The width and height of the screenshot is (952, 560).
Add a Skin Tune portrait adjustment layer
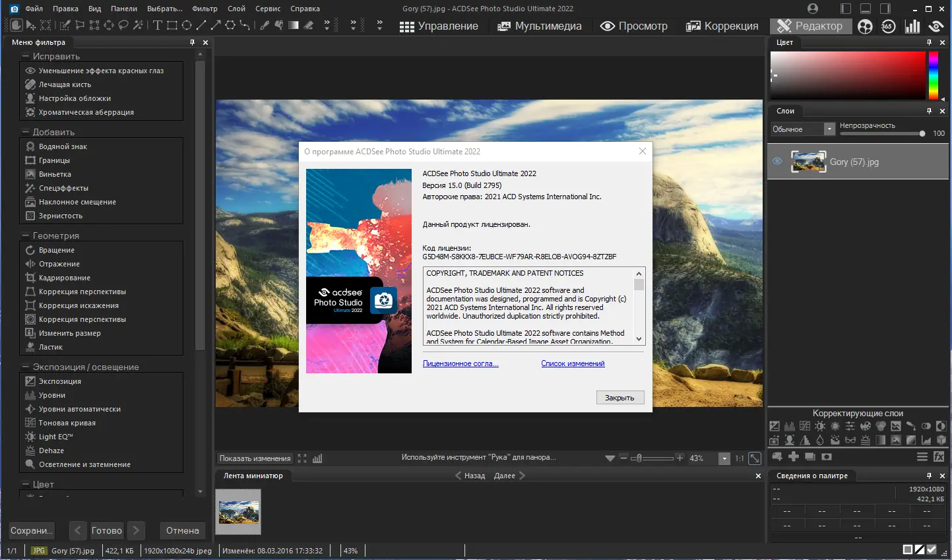[790, 440]
